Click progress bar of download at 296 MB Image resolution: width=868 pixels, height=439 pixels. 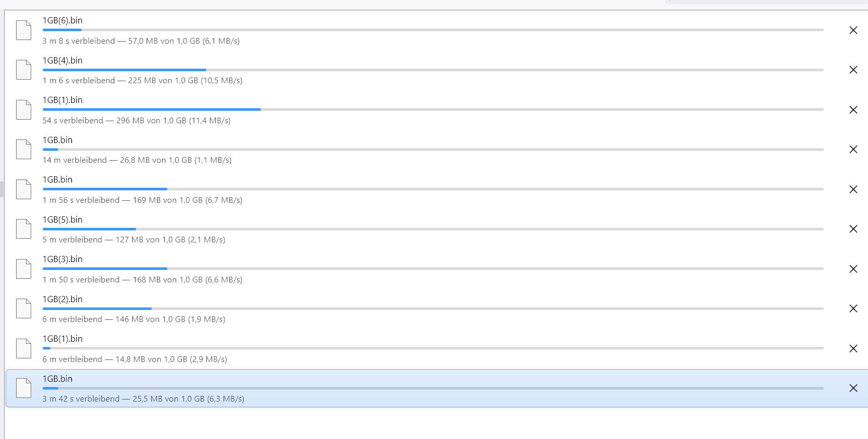(432, 109)
